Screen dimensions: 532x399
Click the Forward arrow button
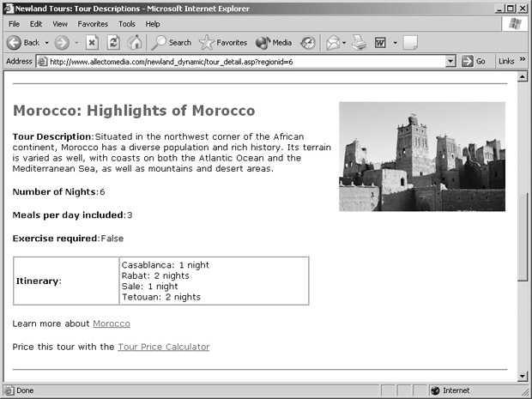(62, 43)
